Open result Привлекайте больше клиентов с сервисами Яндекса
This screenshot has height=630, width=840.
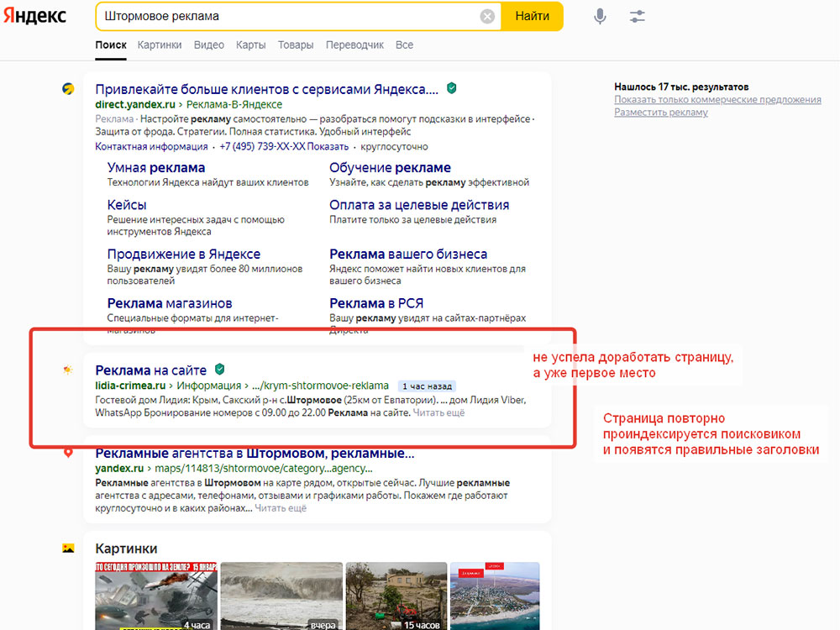[x=267, y=89]
